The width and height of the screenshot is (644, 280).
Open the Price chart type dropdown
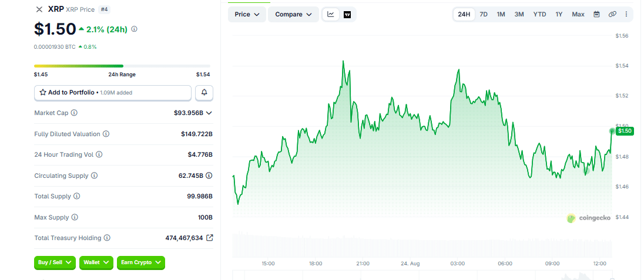tap(247, 14)
